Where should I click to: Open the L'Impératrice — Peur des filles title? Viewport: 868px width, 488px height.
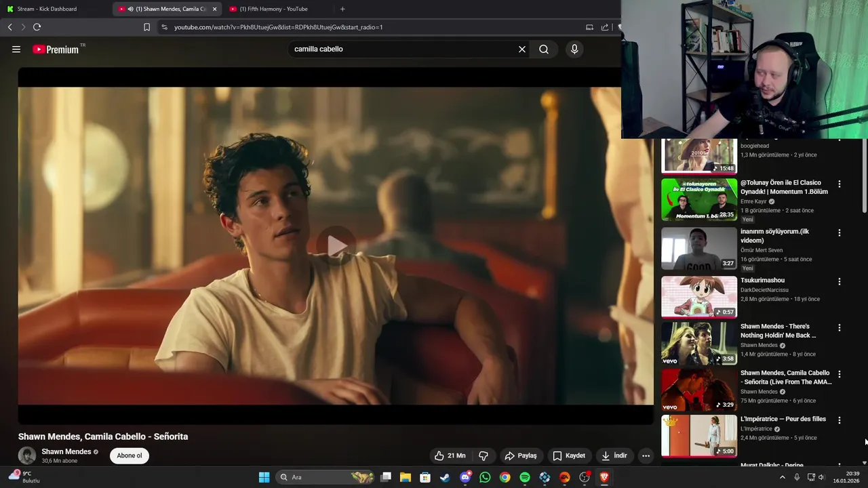[783, 419]
